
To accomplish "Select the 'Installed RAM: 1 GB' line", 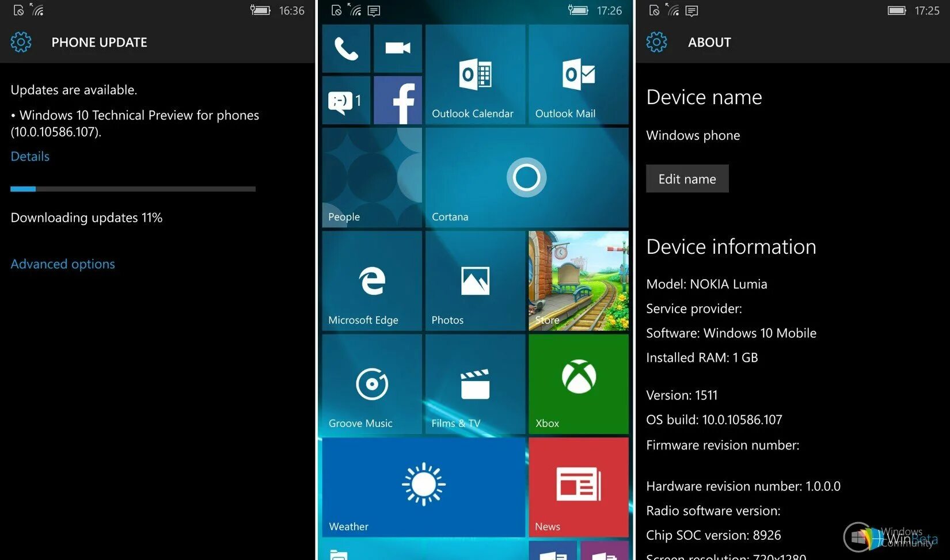I will tap(702, 358).
